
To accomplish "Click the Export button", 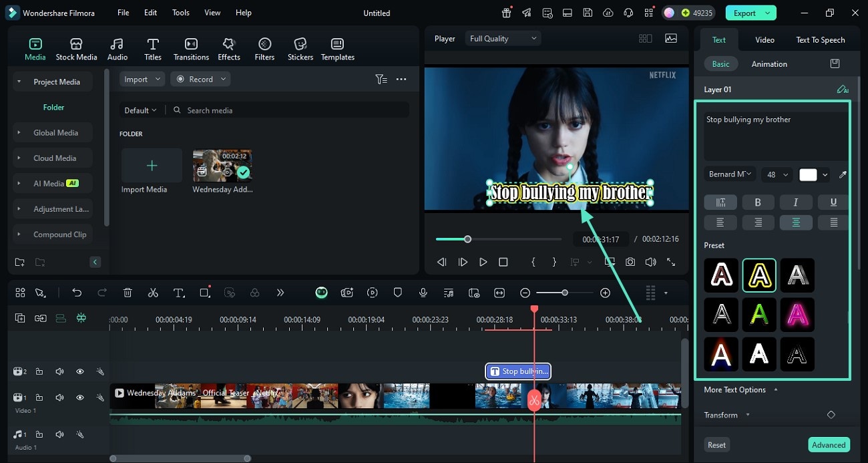I will (750, 13).
